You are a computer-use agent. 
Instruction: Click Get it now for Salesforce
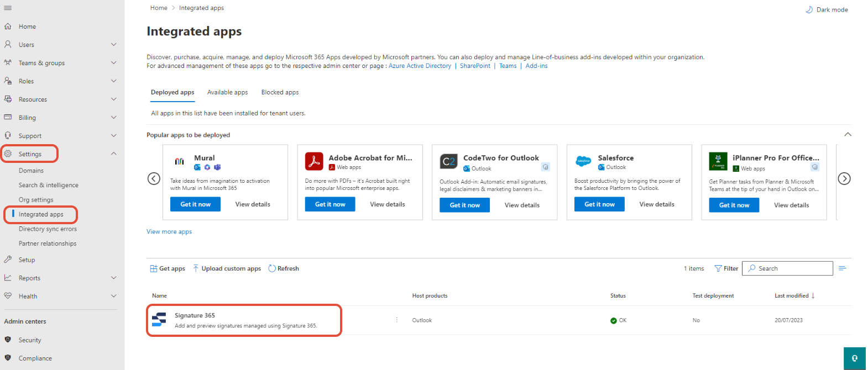(x=599, y=204)
